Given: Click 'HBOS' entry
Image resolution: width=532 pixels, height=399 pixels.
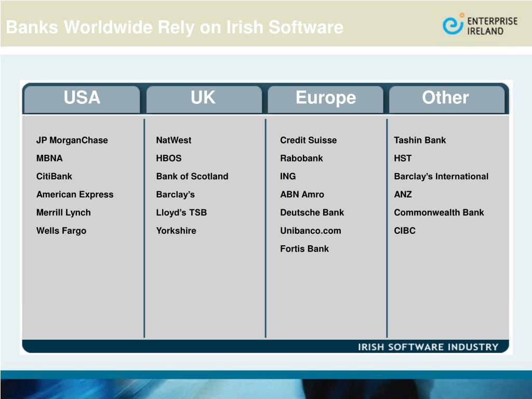Looking at the screenshot, I should [x=169, y=158].
